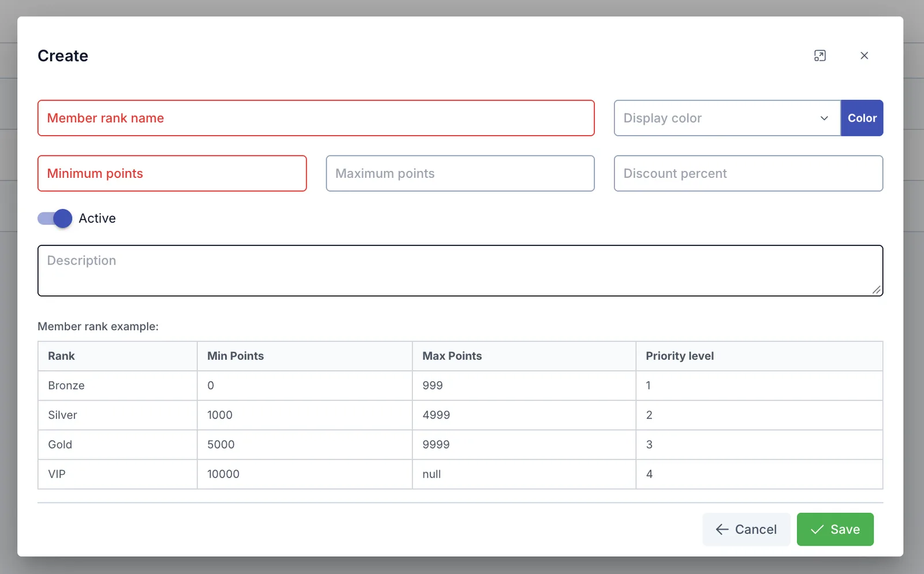Click the 5000 min points cell
Viewport: 924px width, 574px height.
click(x=305, y=445)
